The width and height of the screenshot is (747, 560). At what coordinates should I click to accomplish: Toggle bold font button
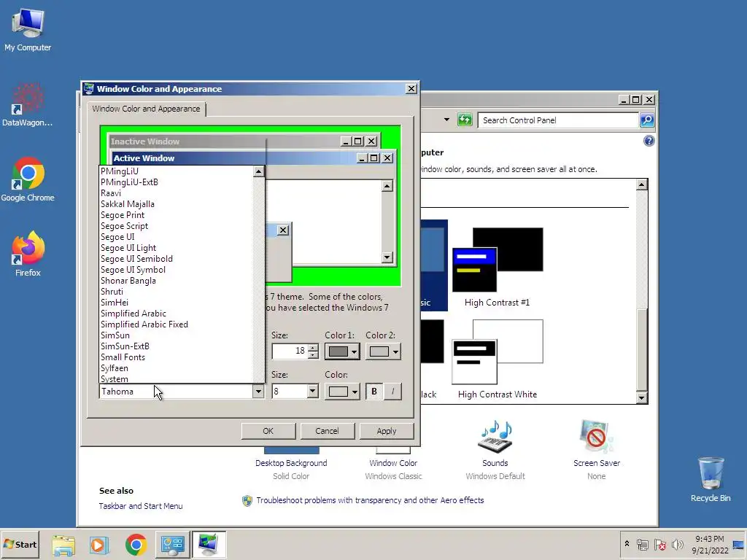[x=374, y=392]
